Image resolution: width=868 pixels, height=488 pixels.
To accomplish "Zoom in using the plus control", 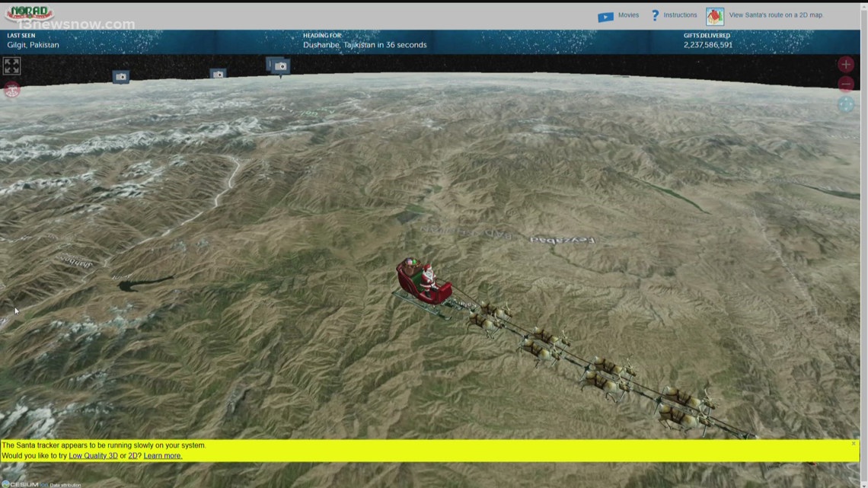I will 846,64.
